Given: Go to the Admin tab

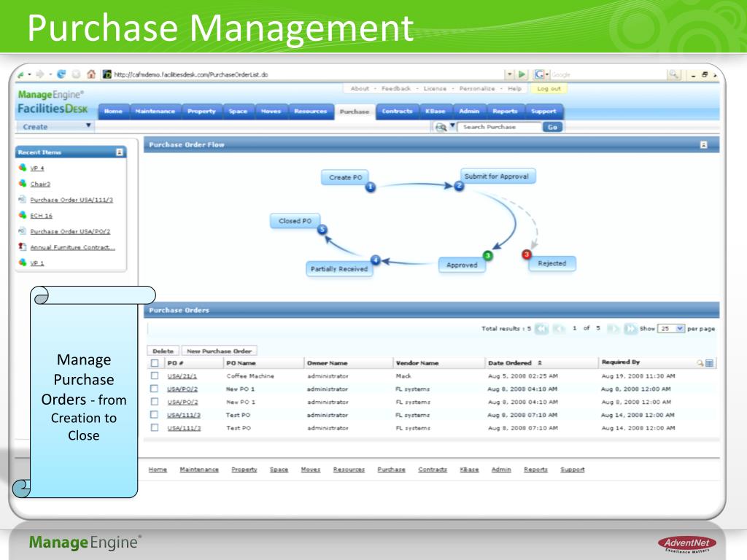Looking at the screenshot, I should point(469,112).
